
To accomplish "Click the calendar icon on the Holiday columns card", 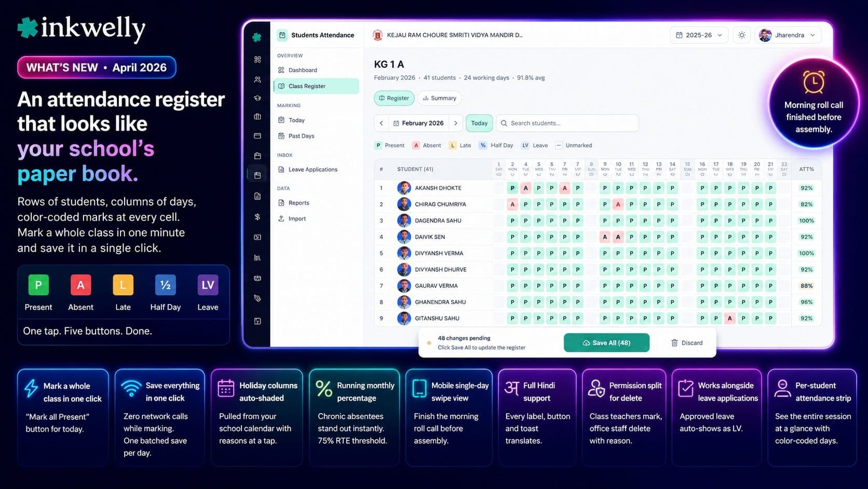I will (x=226, y=388).
